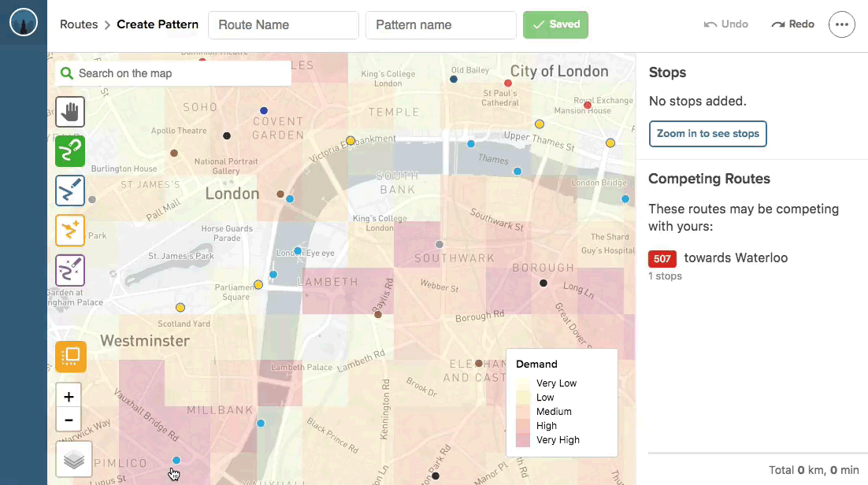
Task: Click the Total 0 km, 0 min text
Action: pyautogui.click(x=814, y=470)
